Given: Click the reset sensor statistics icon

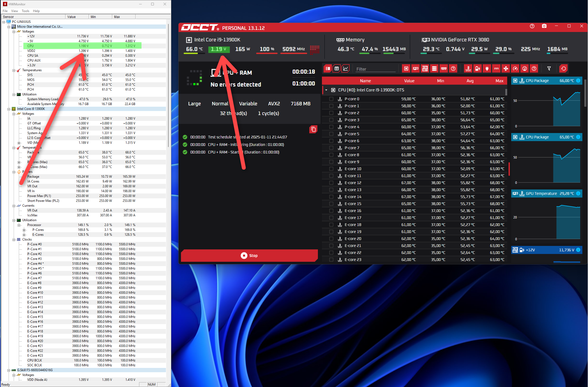Looking at the screenshot, I should 564,69.
